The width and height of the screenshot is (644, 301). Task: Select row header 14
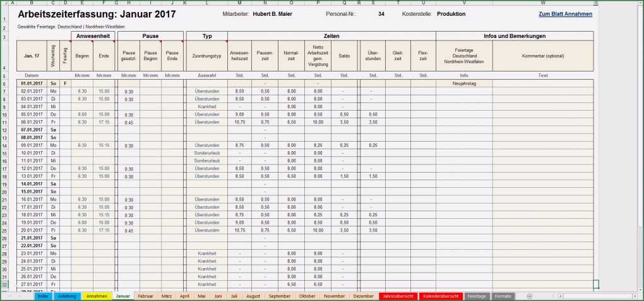pos(4,145)
